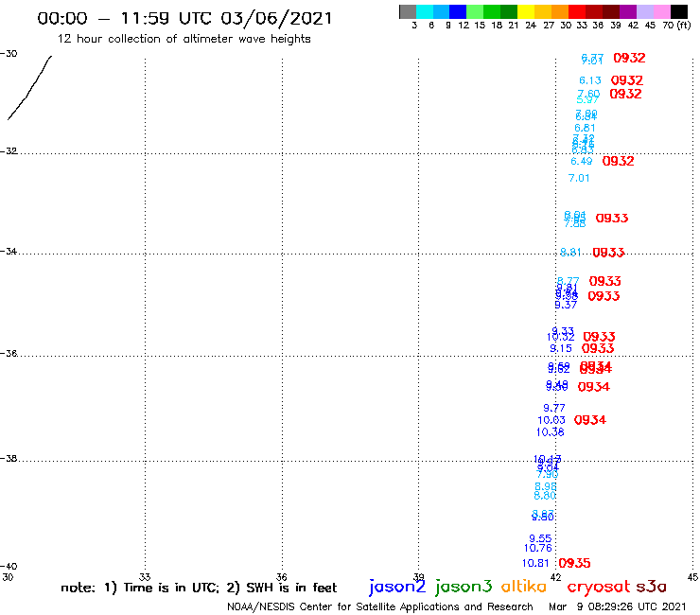Screen dimensions: 700x615
Task: Pick the pink legend swatch
Action: 662,11
